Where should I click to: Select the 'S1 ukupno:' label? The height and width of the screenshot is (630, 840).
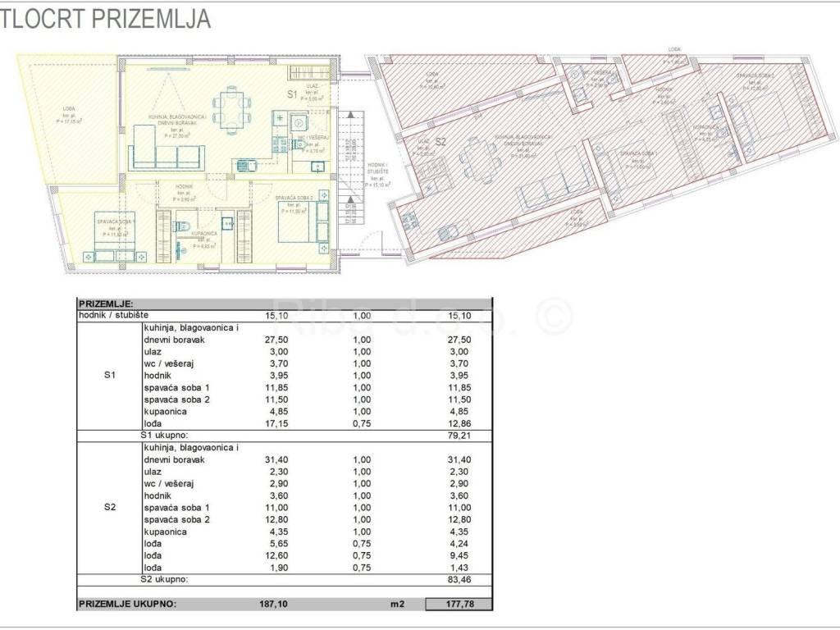(164, 435)
